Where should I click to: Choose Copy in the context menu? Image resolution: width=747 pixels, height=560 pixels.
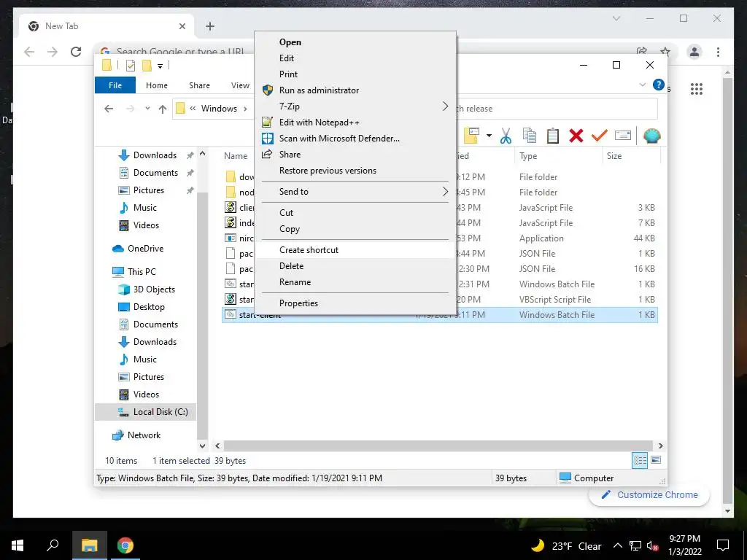click(356, 229)
